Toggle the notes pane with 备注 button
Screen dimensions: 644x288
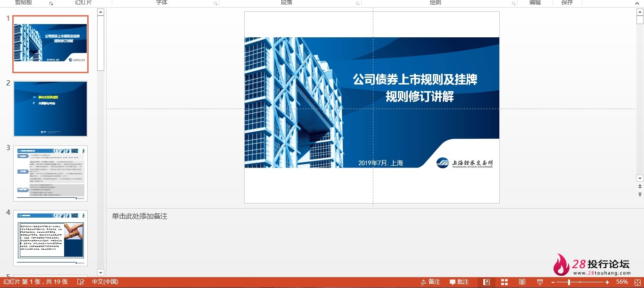tap(430, 282)
